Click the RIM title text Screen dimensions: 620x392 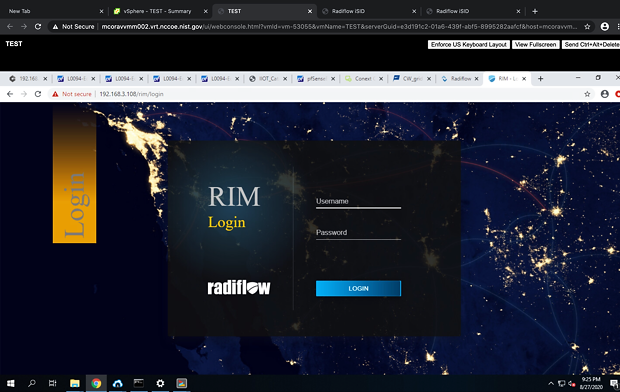pos(234,196)
